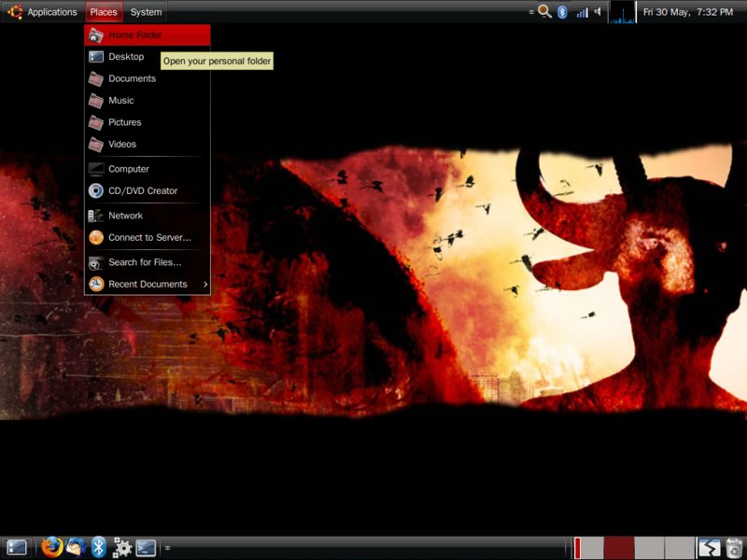Open the Trash icon in bottom panel
747x560 pixels.
(x=735, y=548)
